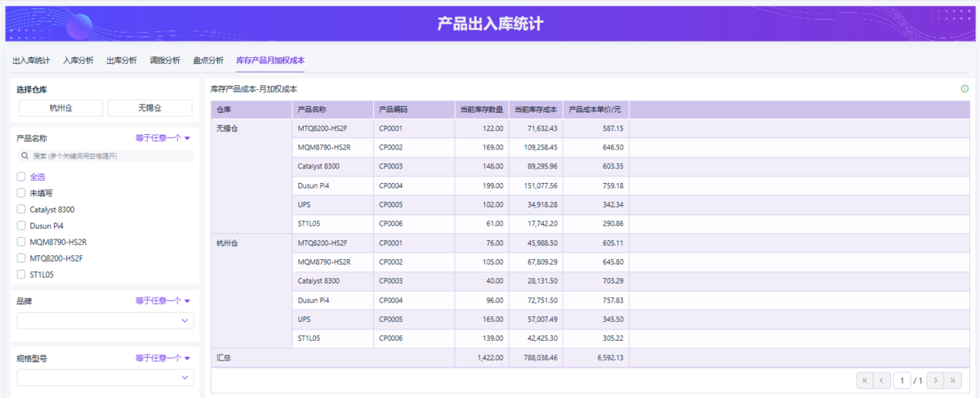Screen dimensions: 980x398
Task: Select the MQM8790-HS2R checkbox
Action: [21, 242]
